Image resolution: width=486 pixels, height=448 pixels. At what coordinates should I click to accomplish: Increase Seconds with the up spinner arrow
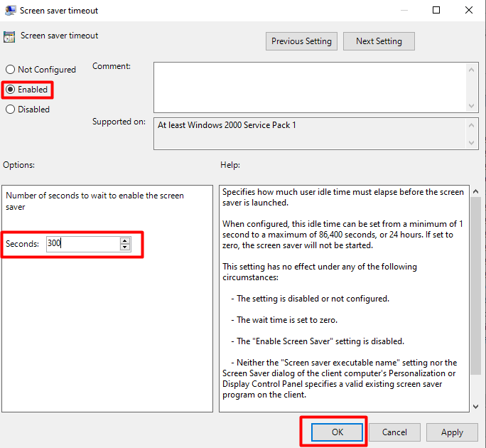tap(125, 240)
